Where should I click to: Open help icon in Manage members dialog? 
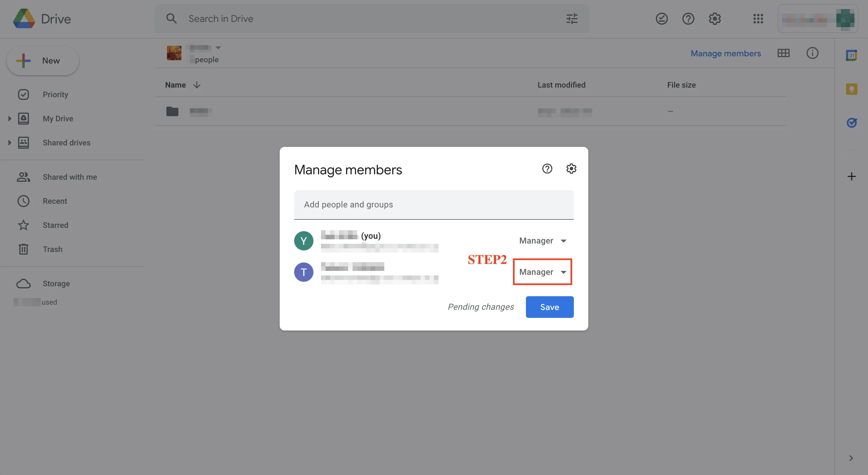pyautogui.click(x=547, y=169)
